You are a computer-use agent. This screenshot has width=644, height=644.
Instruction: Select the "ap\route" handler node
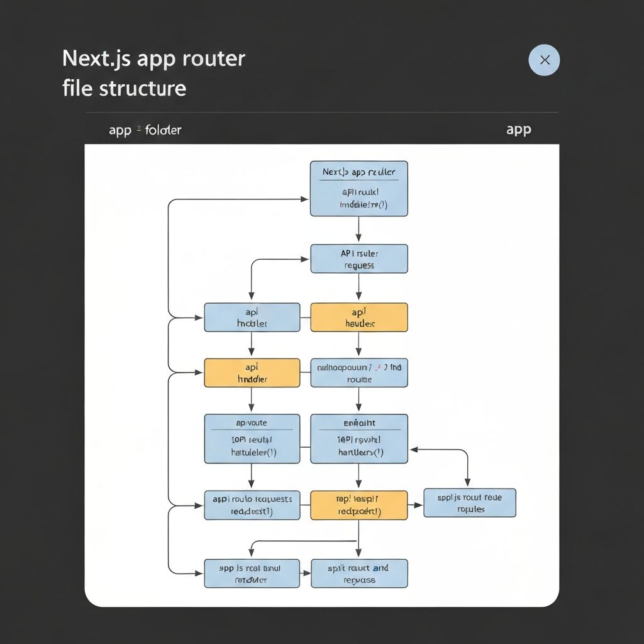252,438
